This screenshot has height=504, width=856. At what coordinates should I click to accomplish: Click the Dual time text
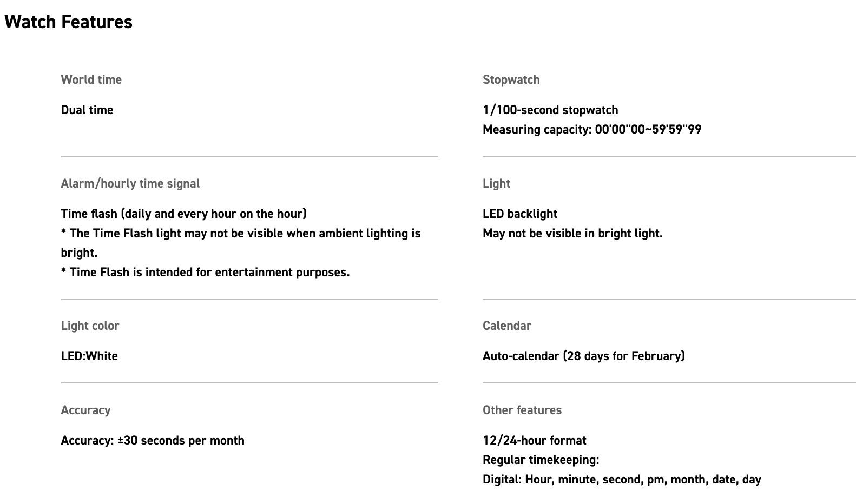tap(87, 110)
